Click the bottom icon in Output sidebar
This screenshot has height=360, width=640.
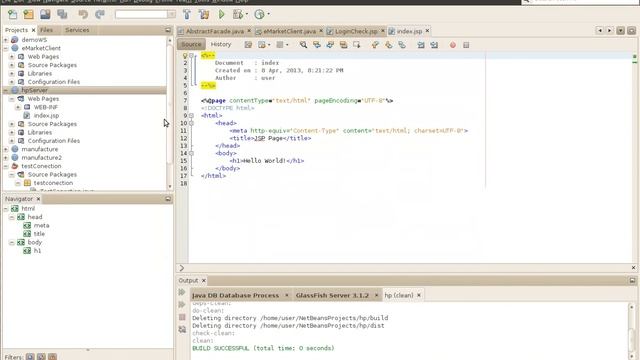click(182, 329)
